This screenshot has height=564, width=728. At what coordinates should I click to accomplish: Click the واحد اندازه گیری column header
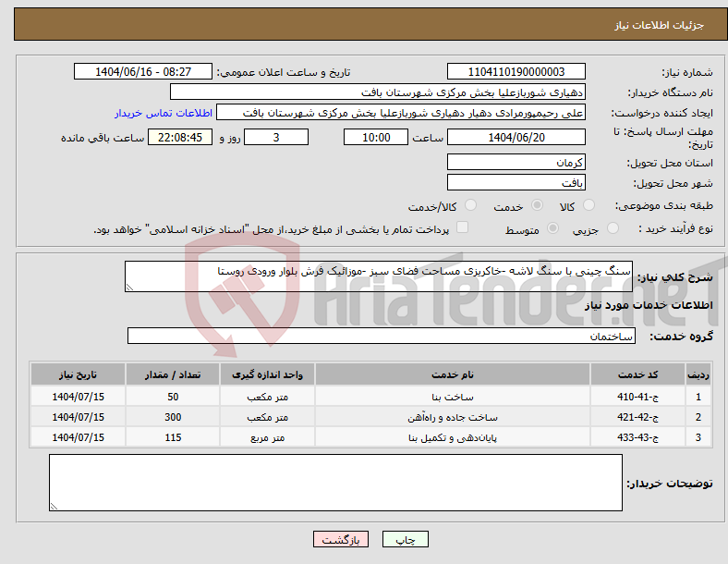[267, 374]
